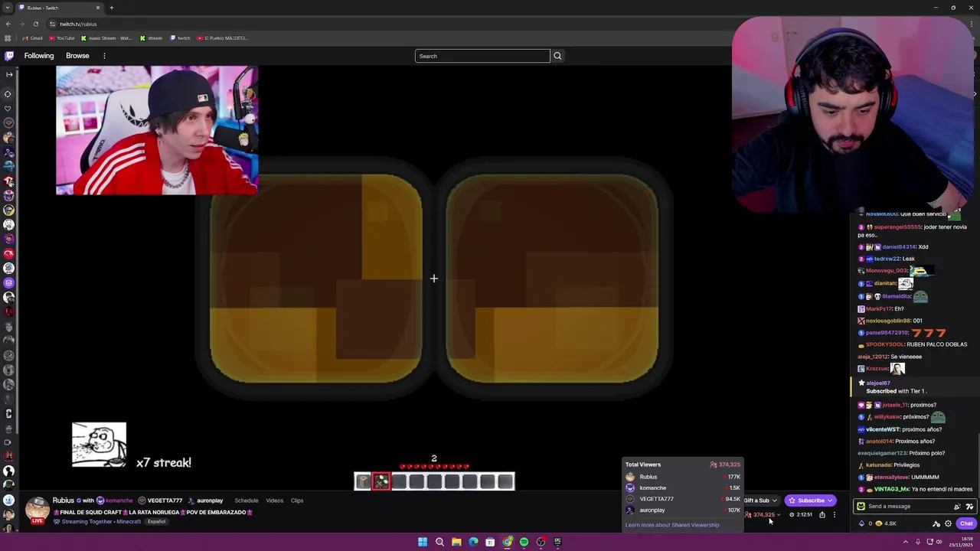This screenshot has height=551, width=980.
Task: Click the Subscribe button
Action: (x=810, y=500)
